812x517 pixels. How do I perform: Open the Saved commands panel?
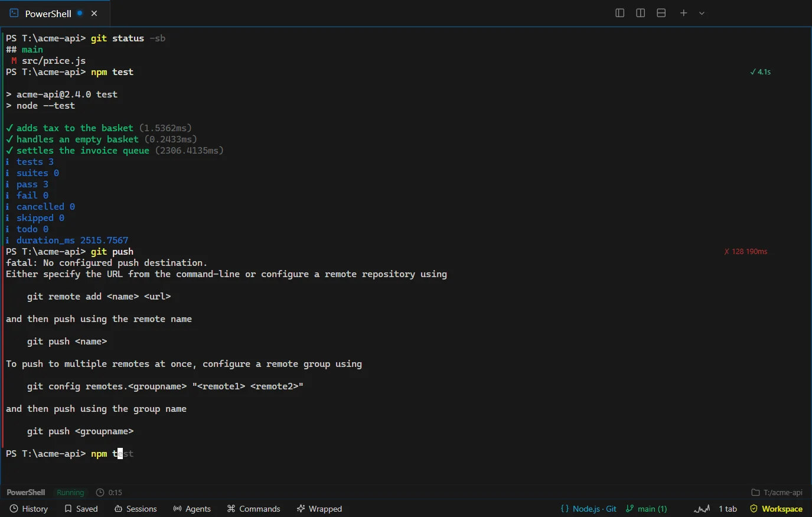[81, 509]
